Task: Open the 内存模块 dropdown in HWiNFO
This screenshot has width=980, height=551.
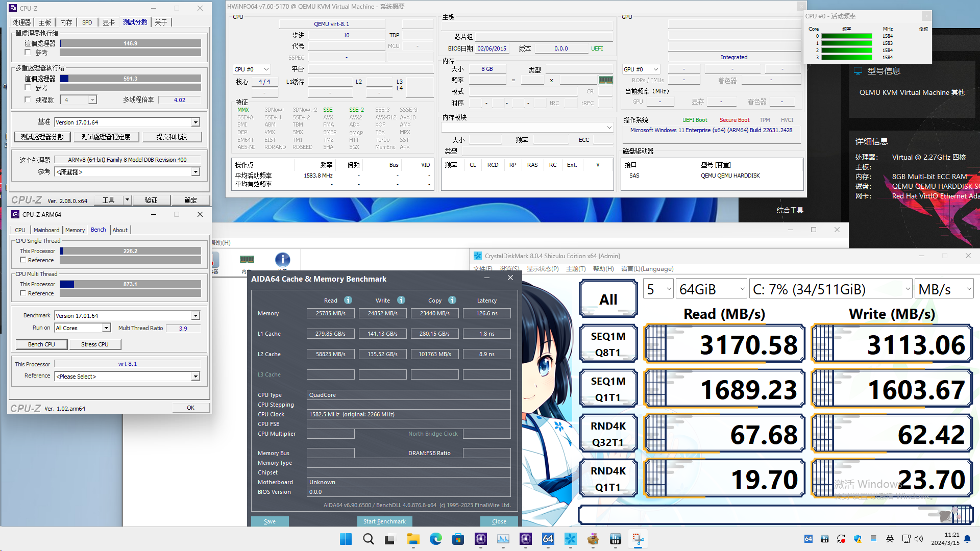Action: 527,127
